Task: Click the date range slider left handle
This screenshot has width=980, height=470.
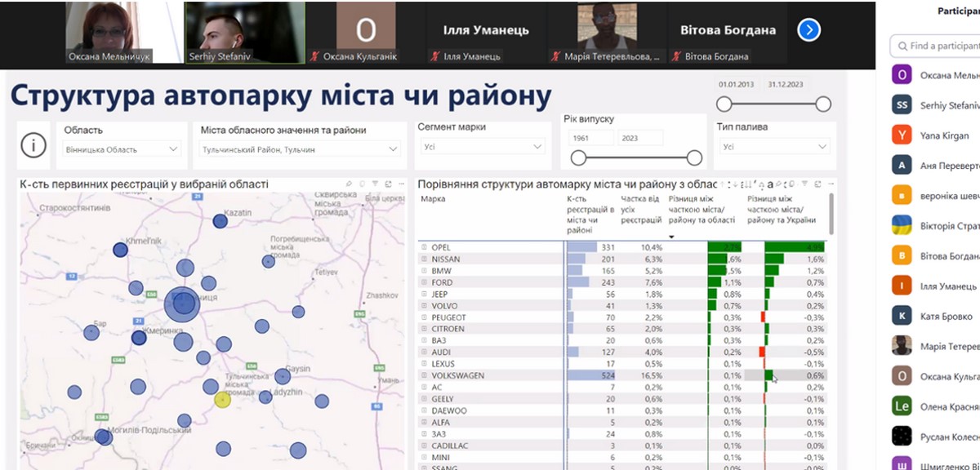Action: click(x=724, y=104)
